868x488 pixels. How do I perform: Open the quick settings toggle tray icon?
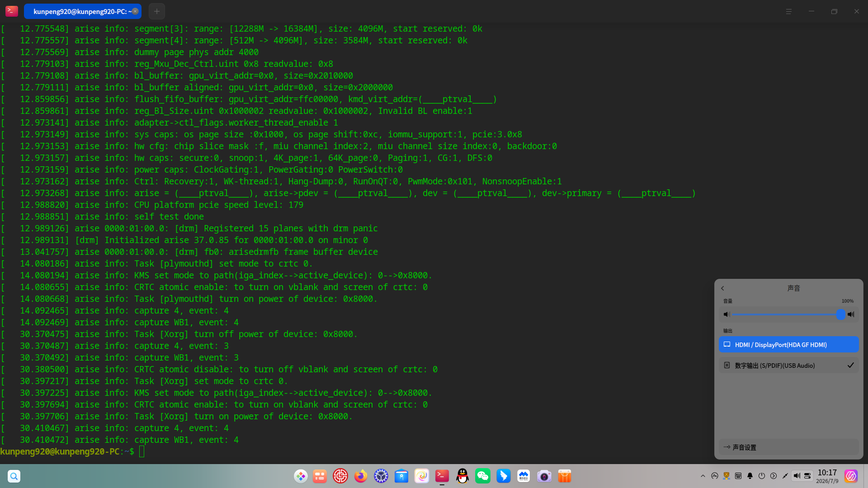coord(807,476)
